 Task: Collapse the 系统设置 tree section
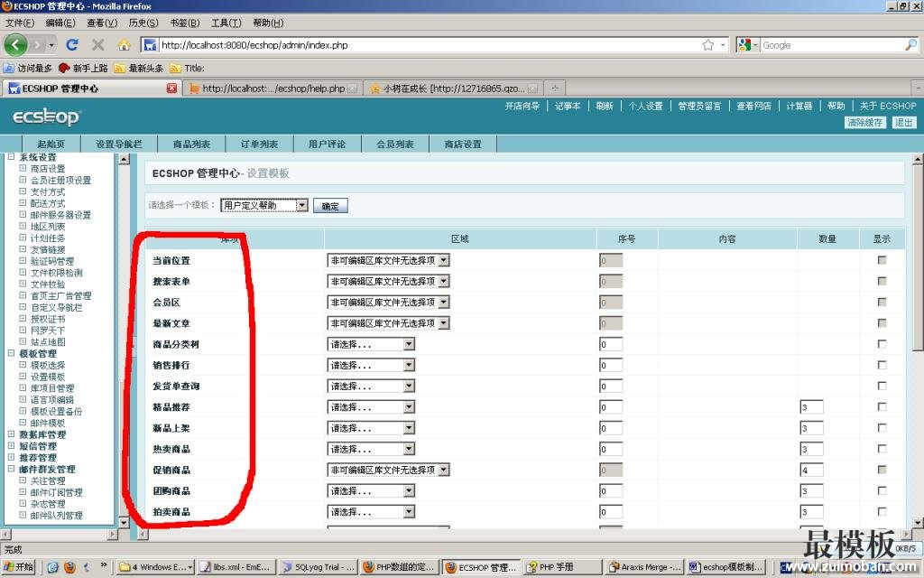(x=12, y=157)
